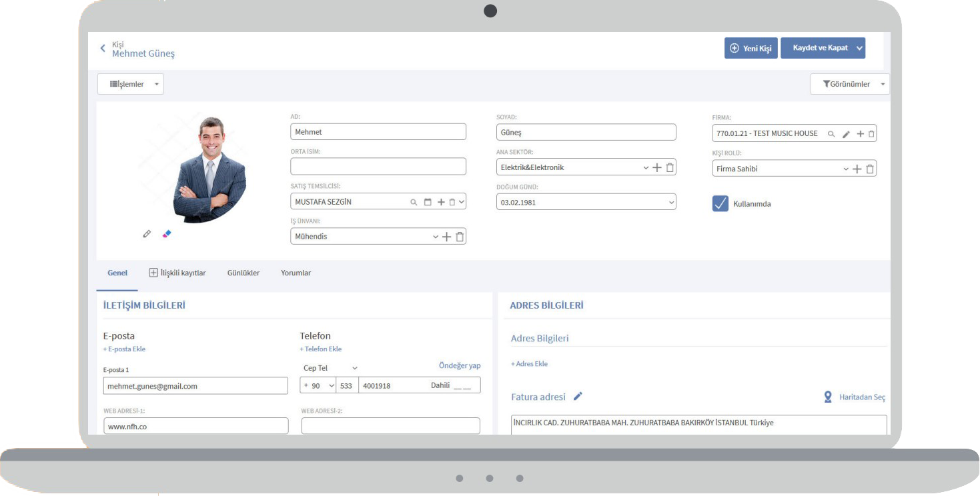
Task: Click search icon in Satış Temsilcisi field
Action: pyautogui.click(x=414, y=202)
